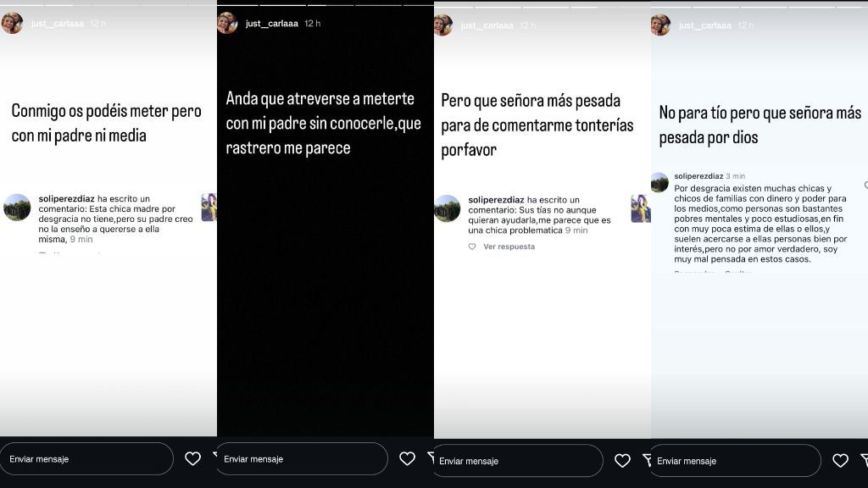The image size is (868, 488).
Task: Focus Enviar mensaje field in black story
Action: 302,458
